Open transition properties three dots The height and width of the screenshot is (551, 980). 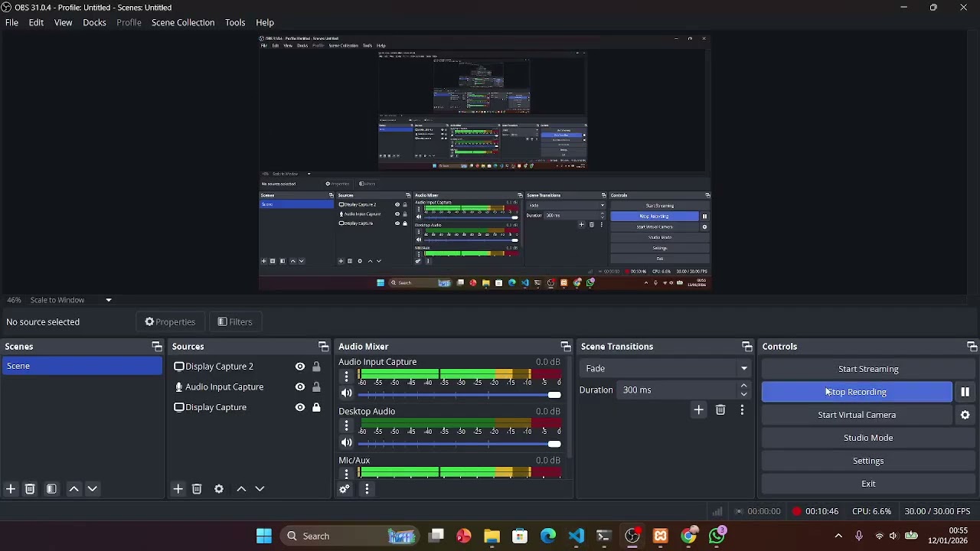742,410
